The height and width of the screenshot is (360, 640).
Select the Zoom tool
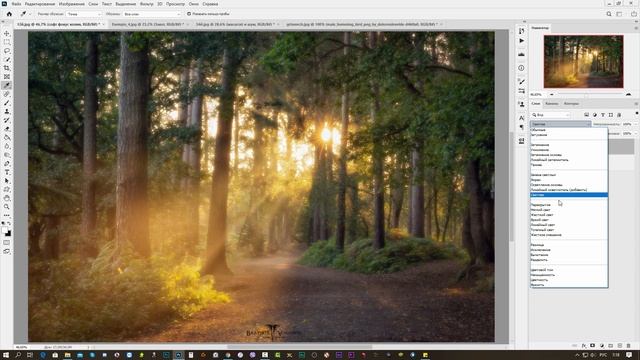click(x=7, y=207)
